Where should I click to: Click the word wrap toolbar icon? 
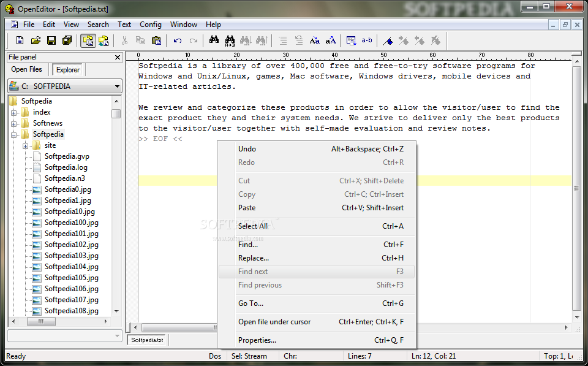click(x=352, y=40)
